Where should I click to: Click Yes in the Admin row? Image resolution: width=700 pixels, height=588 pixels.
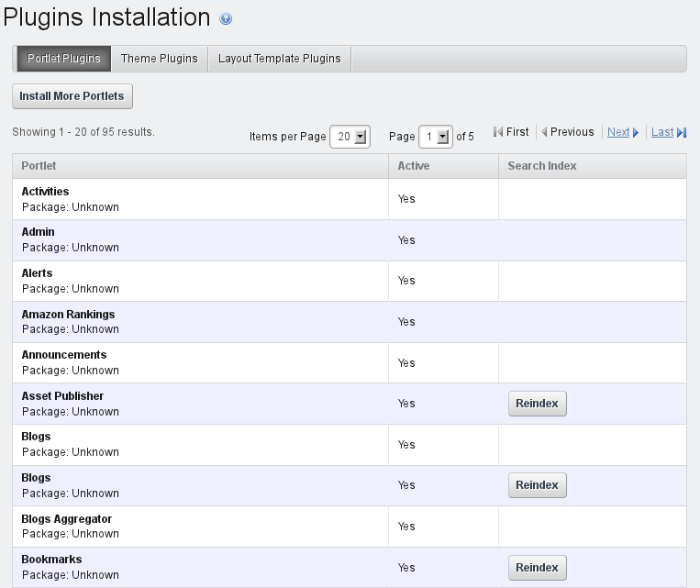[406, 240]
